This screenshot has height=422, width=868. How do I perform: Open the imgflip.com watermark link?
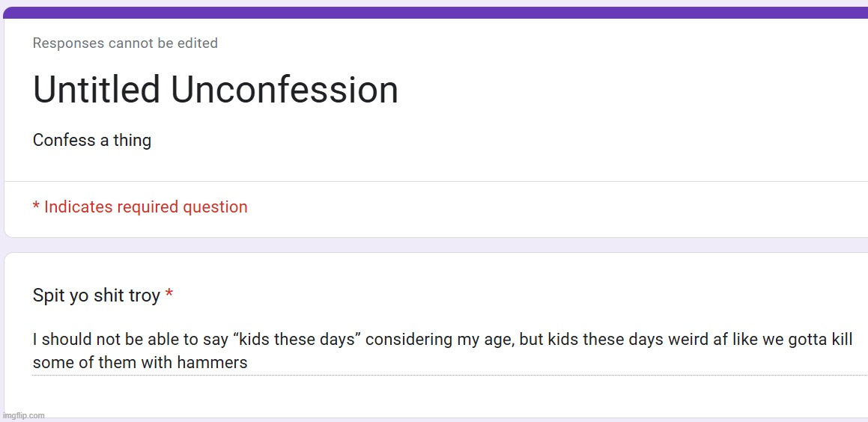(x=23, y=415)
